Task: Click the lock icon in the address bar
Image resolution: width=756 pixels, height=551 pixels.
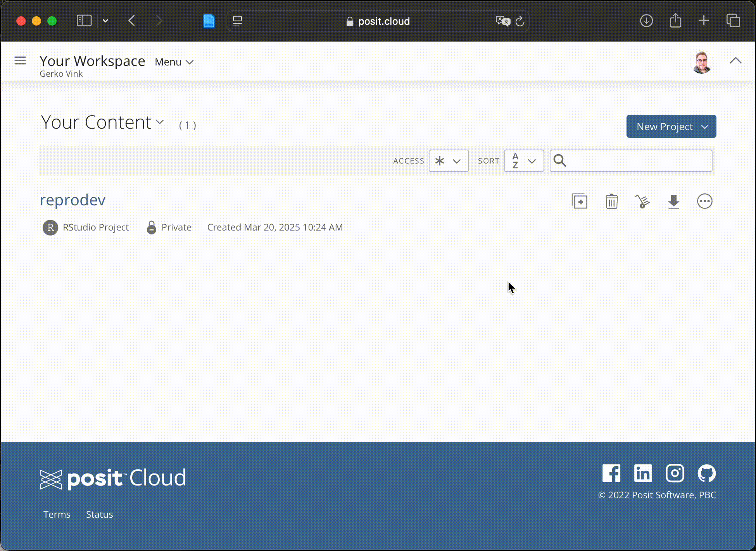Action: click(x=350, y=22)
